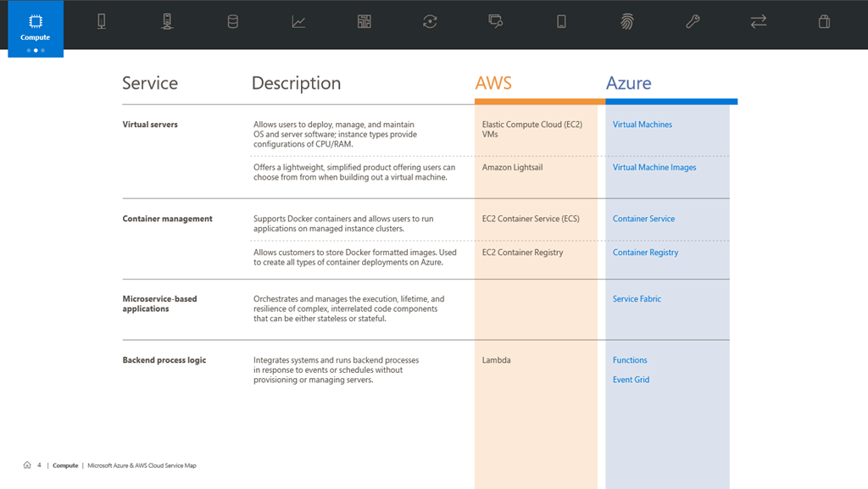Click the Container Registry Azure link
This screenshot has height=489, width=868.
tap(645, 253)
